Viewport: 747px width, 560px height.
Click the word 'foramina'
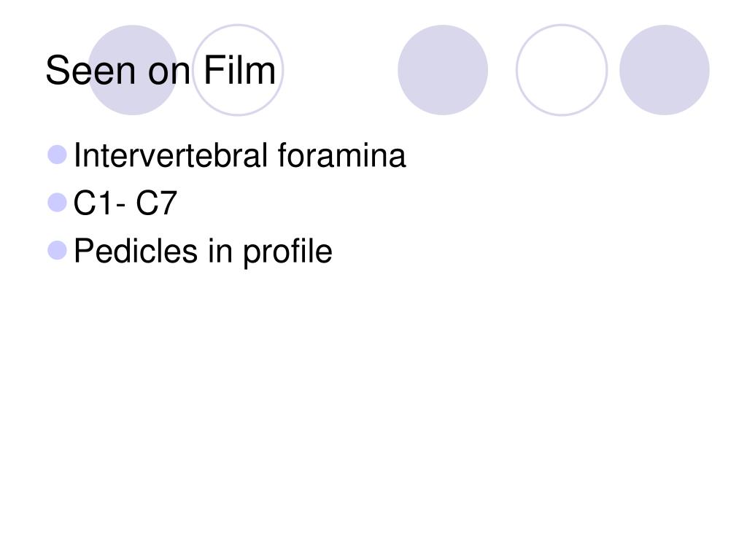click(341, 155)
